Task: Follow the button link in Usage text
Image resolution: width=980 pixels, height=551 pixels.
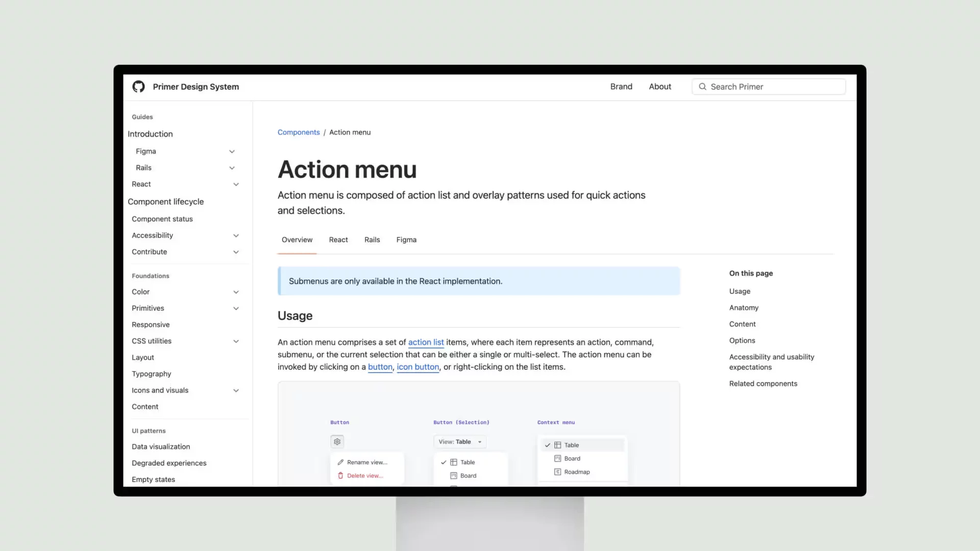Action: (x=380, y=367)
